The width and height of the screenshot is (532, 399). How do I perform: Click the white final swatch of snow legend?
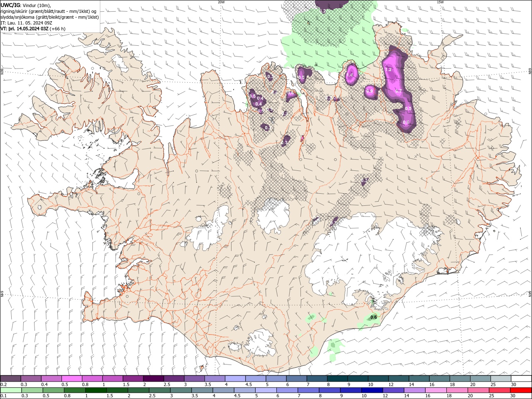(521, 379)
